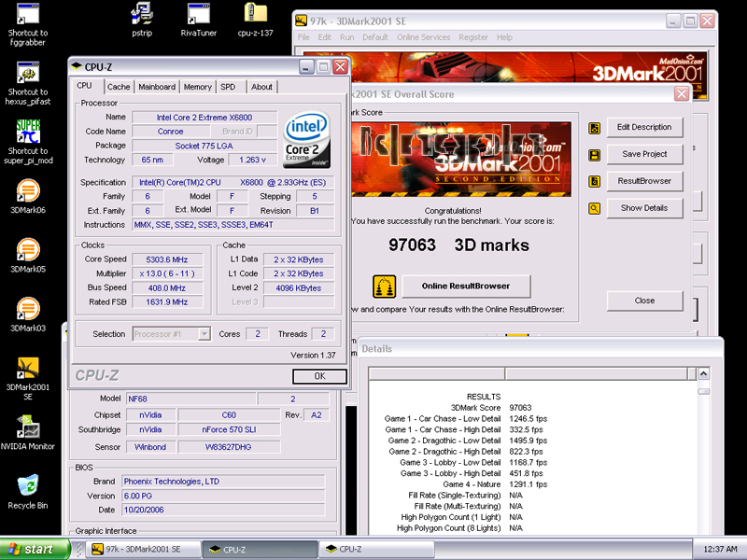
Task: Click the floppy disk icon beside Save Project
Action: point(594,155)
